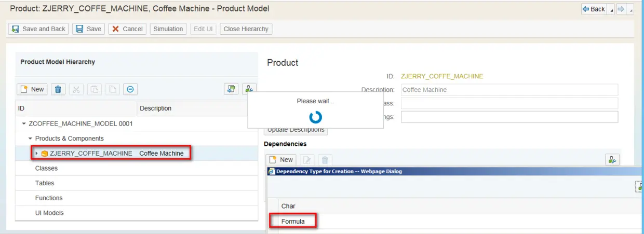Viewport: 644px width, 234px height.
Task: Click the export icon above the Description column
Action: pos(231,89)
